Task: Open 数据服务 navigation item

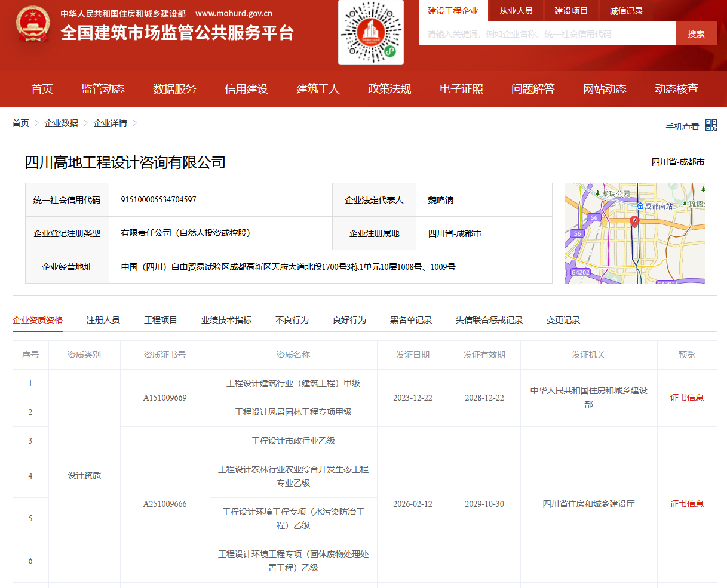Action: point(174,89)
